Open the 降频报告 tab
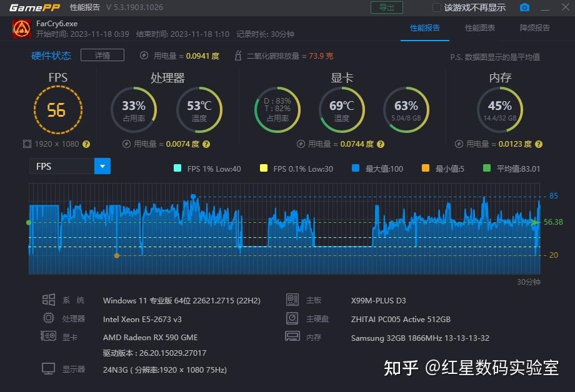 point(534,28)
